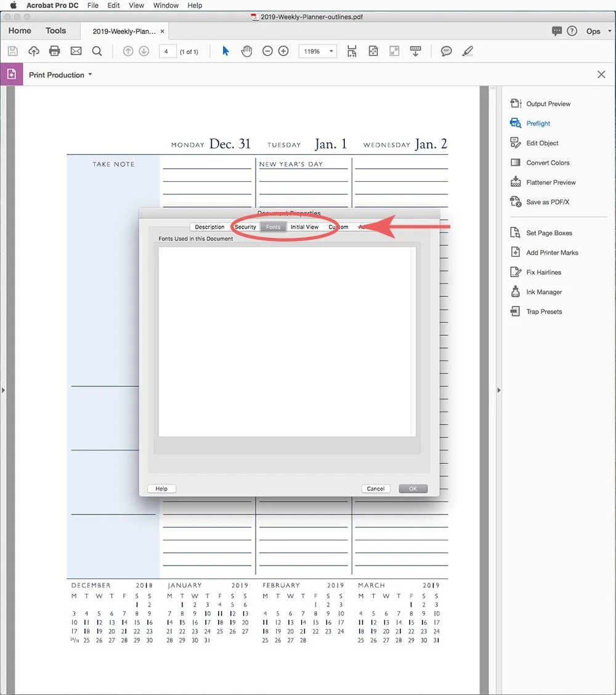Screen dimensions: 616x695
Task: Launch the Edit Object tool
Action: click(x=541, y=142)
